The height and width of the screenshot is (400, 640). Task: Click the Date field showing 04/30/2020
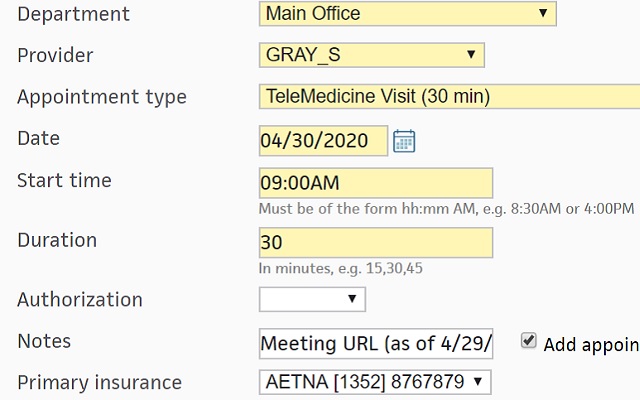(x=323, y=141)
